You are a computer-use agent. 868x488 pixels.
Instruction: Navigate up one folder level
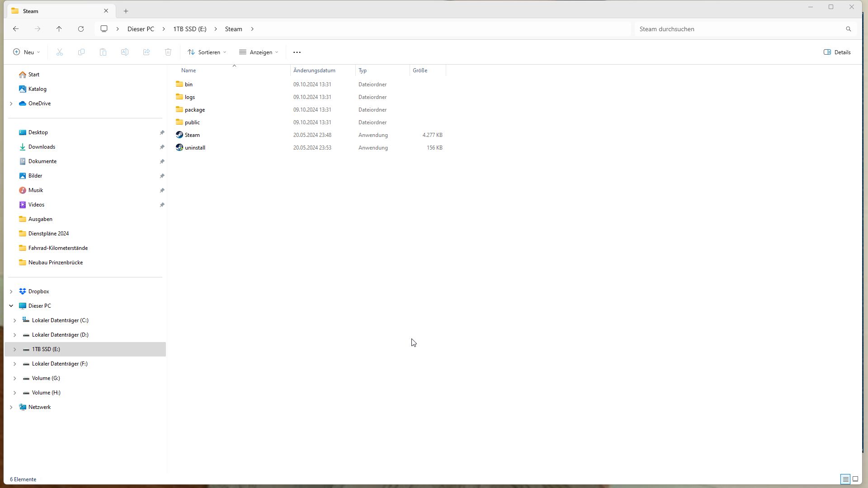[59, 29]
